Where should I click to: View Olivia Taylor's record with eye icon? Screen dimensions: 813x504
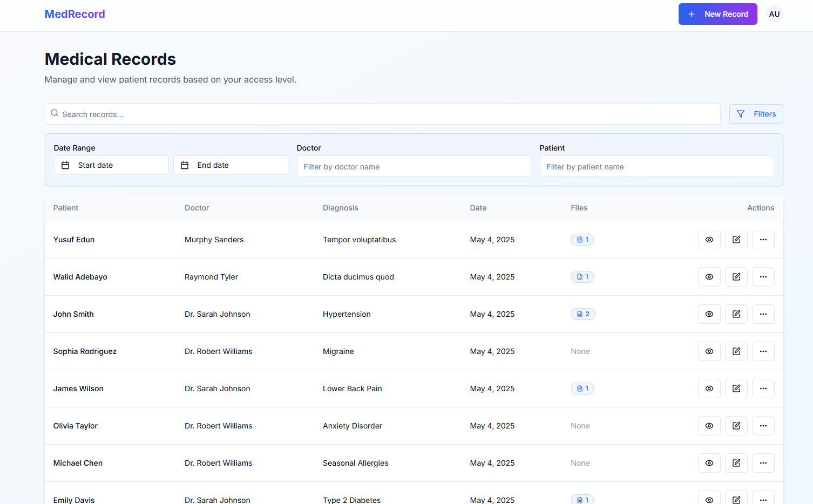pos(709,426)
